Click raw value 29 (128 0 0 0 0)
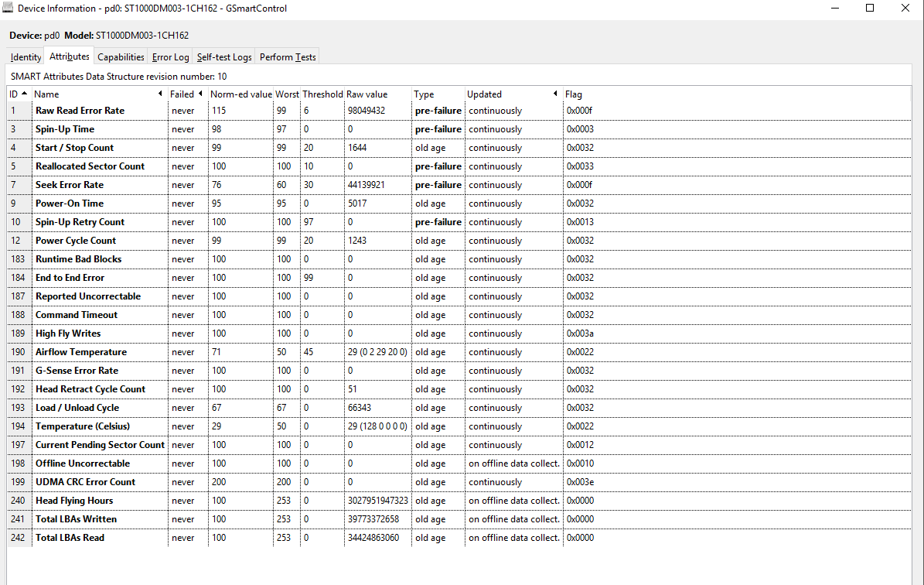The height and width of the screenshot is (585, 924). [378, 426]
